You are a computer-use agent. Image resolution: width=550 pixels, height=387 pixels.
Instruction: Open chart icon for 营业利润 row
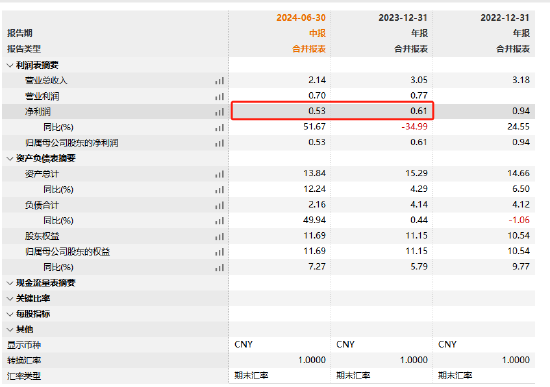click(220, 96)
